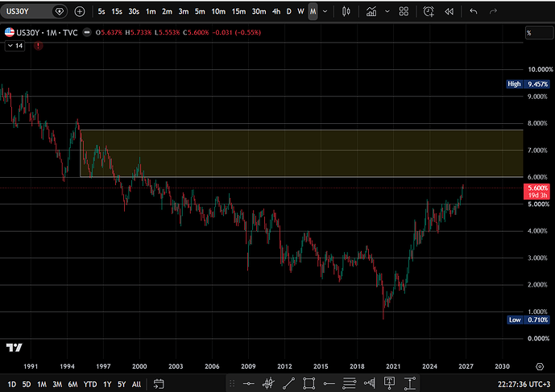The image size is (555, 392).
Task: Open the Go to date calendar icon
Action: point(159,384)
